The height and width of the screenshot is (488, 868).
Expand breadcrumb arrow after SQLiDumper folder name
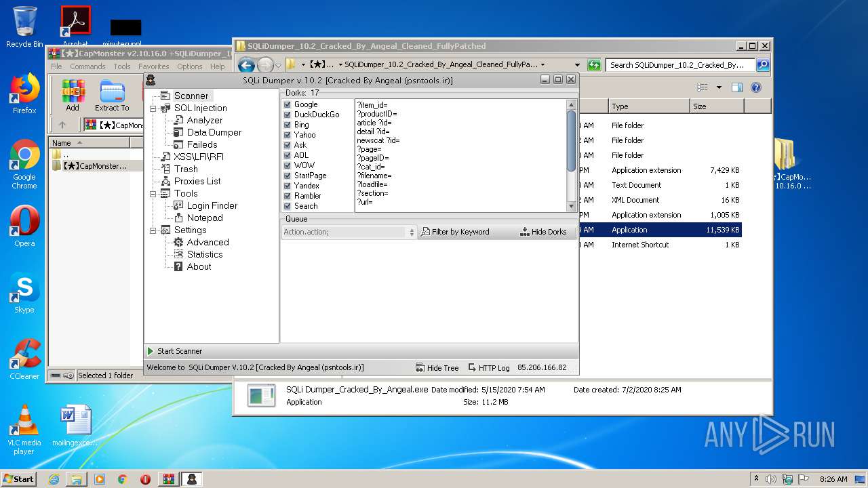coord(542,65)
